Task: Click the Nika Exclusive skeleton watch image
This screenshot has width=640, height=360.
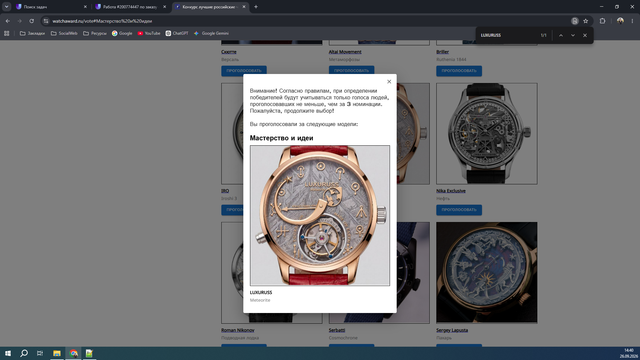Action: (x=487, y=133)
